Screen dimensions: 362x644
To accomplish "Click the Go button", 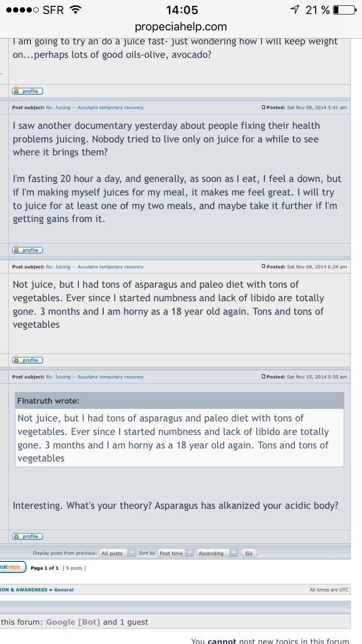I will point(249,553).
